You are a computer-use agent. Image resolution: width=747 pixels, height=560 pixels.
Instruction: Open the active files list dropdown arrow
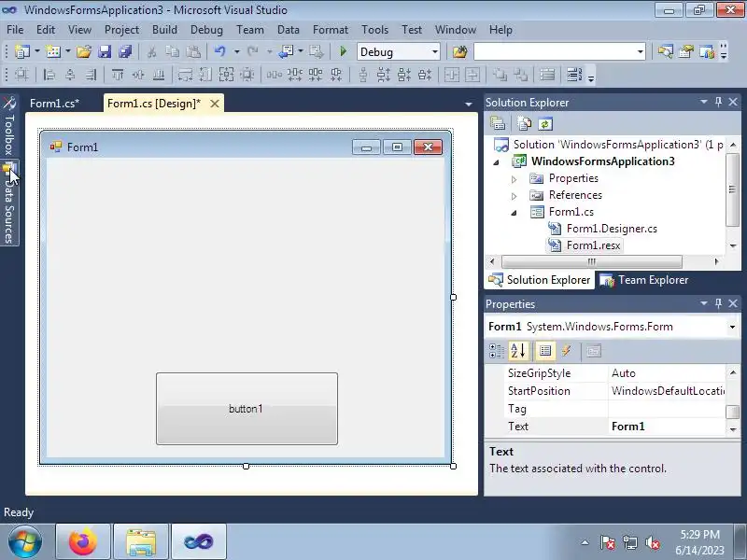pos(469,104)
